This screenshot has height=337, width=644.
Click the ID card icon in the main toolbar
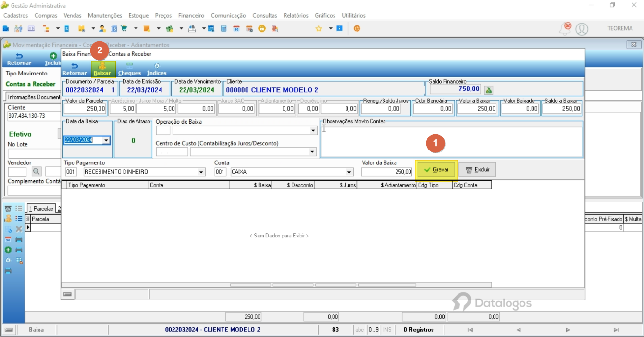click(31, 29)
